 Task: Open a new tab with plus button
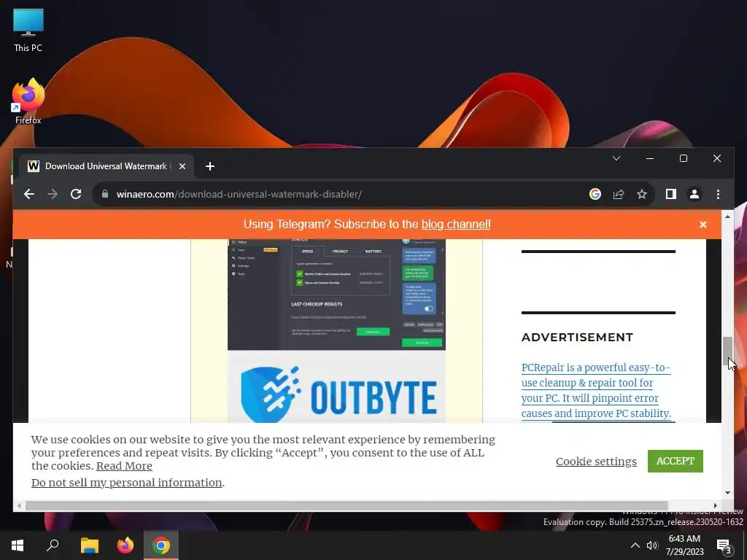pos(210,166)
